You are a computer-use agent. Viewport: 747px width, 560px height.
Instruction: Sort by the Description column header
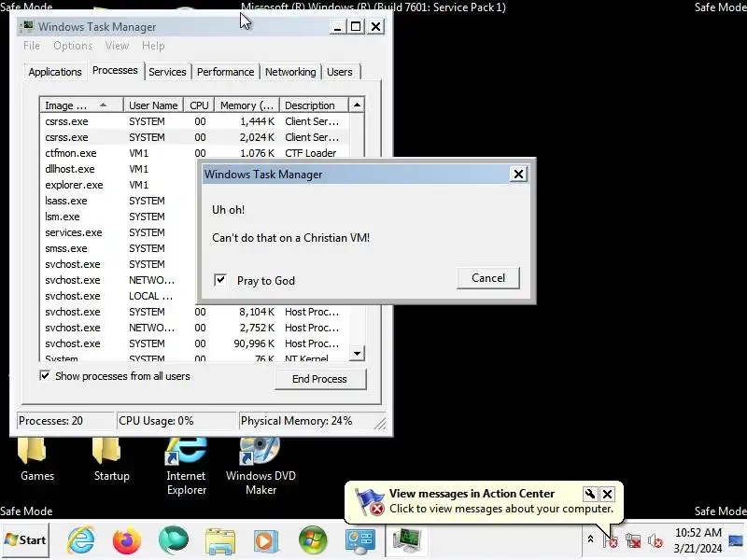(315, 105)
